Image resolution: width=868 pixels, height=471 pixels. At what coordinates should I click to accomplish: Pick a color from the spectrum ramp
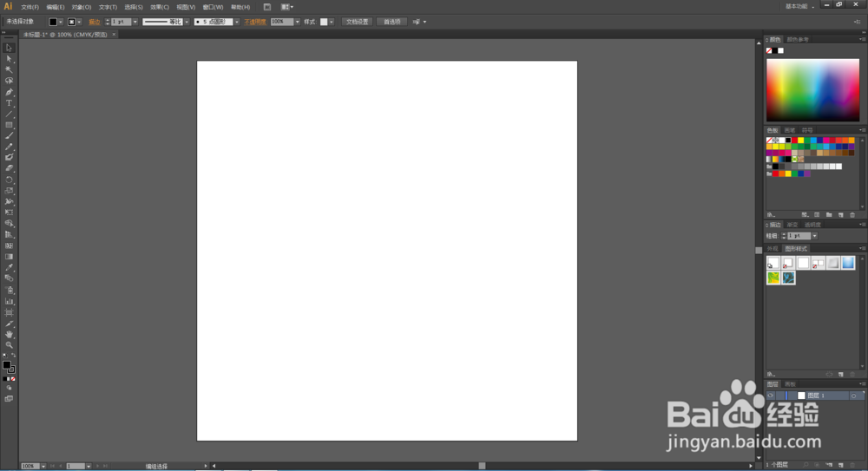pyautogui.click(x=812, y=90)
